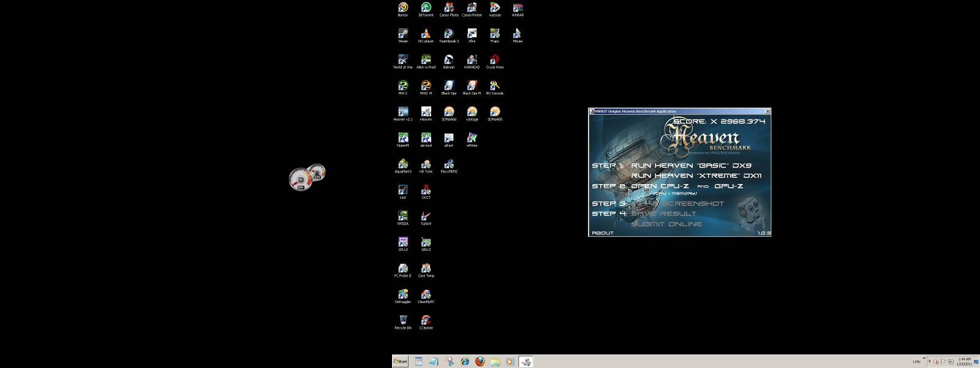Viewport: 980px width, 368px height.
Task: Select the vantage desktop icon
Action: [472, 113]
